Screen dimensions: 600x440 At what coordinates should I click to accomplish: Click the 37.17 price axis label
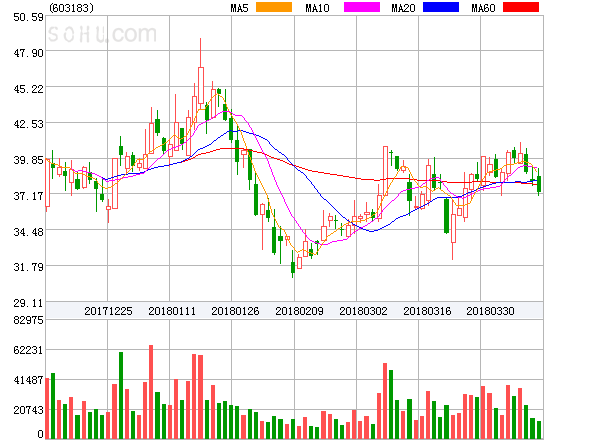[29, 196]
